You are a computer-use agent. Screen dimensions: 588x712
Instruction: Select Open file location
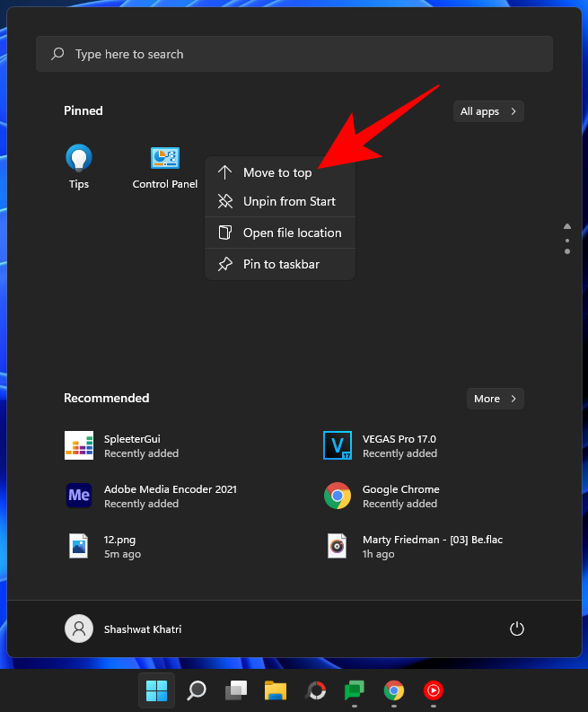click(280, 233)
